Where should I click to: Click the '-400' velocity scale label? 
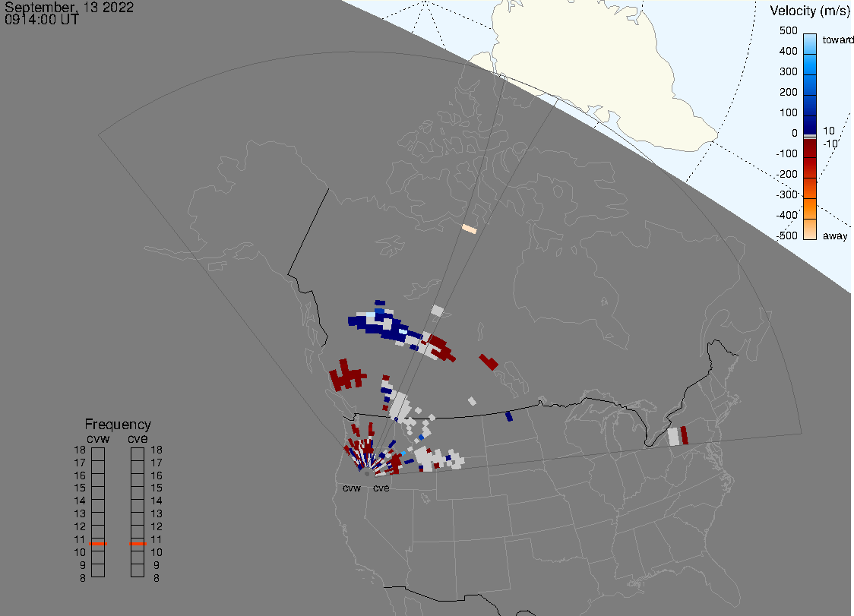[x=787, y=215]
